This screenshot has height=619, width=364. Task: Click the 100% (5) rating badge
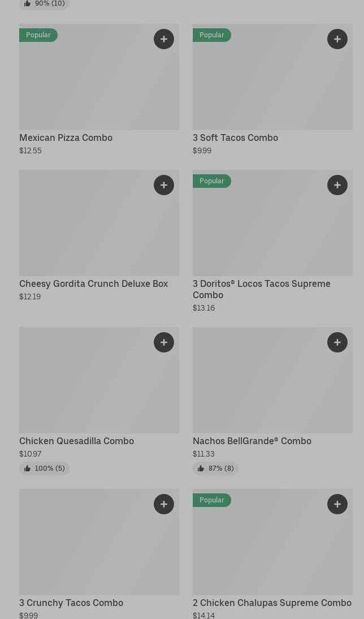(44, 468)
